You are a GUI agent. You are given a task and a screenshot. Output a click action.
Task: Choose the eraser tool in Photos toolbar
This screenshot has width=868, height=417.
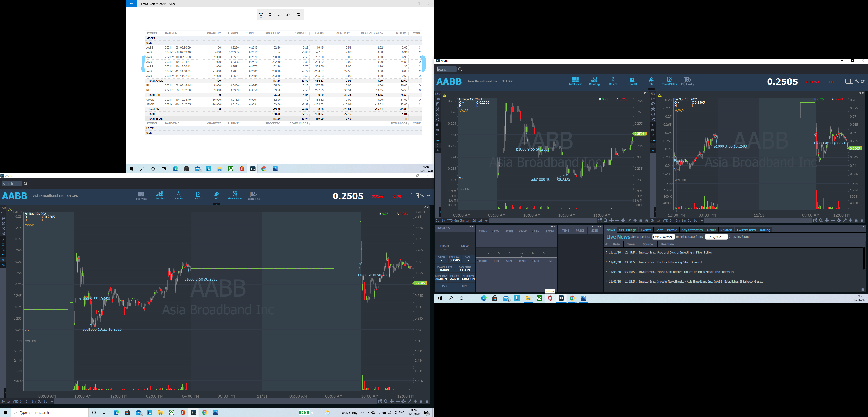(288, 15)
